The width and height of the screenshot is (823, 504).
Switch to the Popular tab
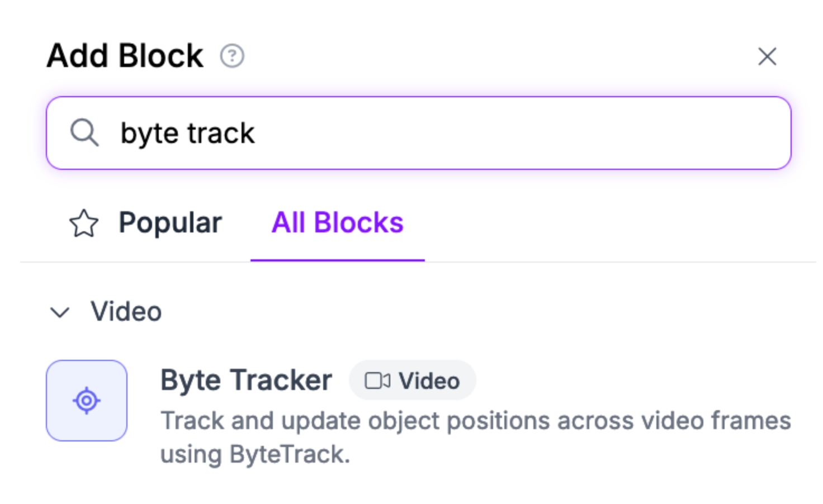point(170,222)
